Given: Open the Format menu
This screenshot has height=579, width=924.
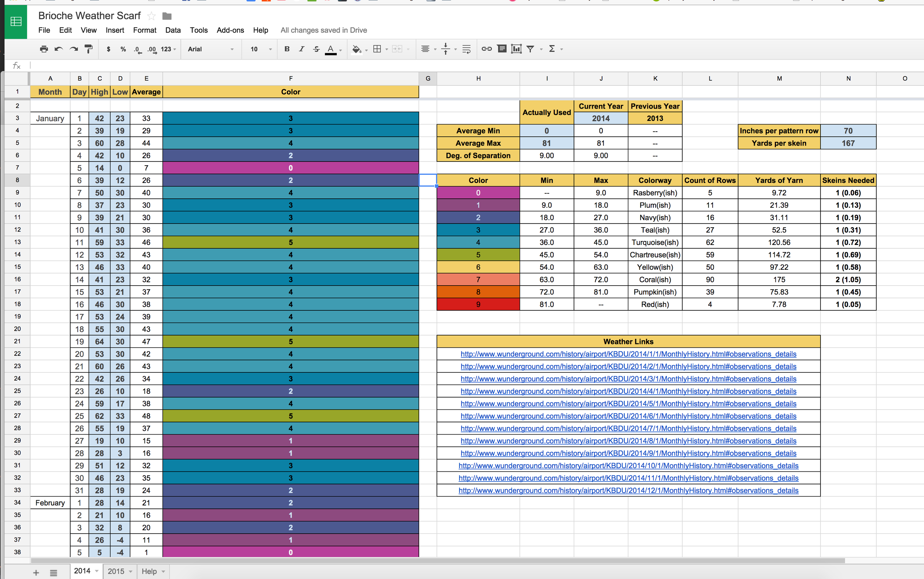Looking at the screenshot, I should point(145,30).
